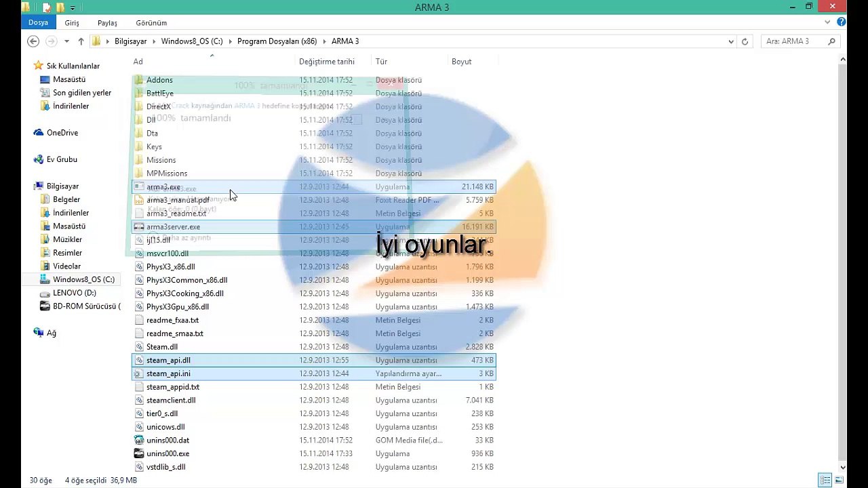Click the Ağ network icon
Screen dimensions: 868x488
(x=39, y=333)
